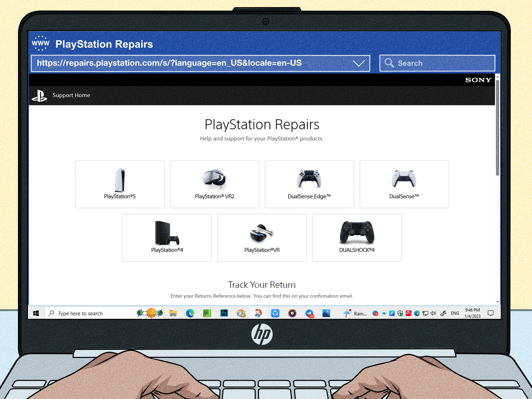532x399 pixels.
Task: Open the Windows Start menu
Action: (36, 313)
